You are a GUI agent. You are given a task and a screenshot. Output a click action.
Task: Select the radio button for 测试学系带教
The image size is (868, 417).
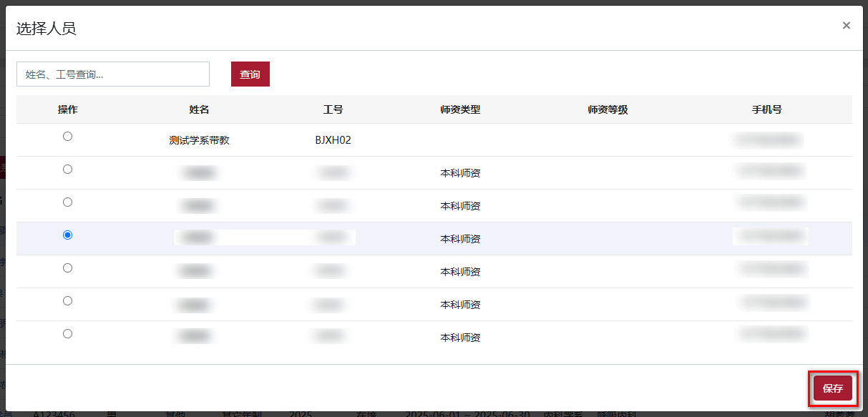67,136
